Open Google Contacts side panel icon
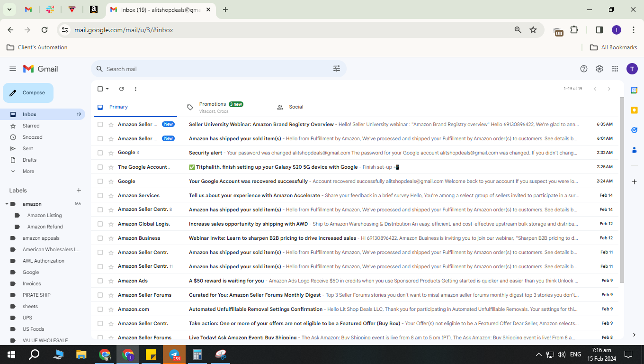The height and width of the screenshot is (364, 644). tap(634, 150)
